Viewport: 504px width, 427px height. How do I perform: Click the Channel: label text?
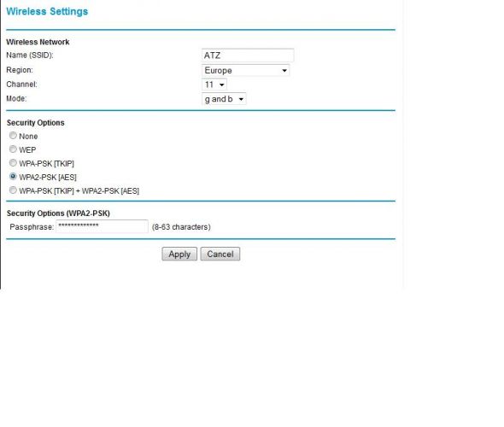coord(21,85)
